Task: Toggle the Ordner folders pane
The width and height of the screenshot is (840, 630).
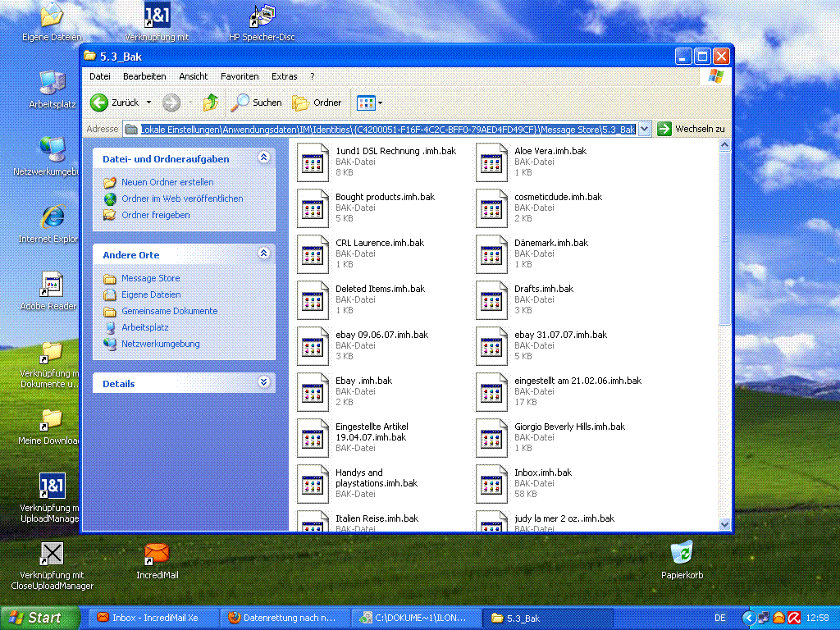Action: tap(317, 103)
